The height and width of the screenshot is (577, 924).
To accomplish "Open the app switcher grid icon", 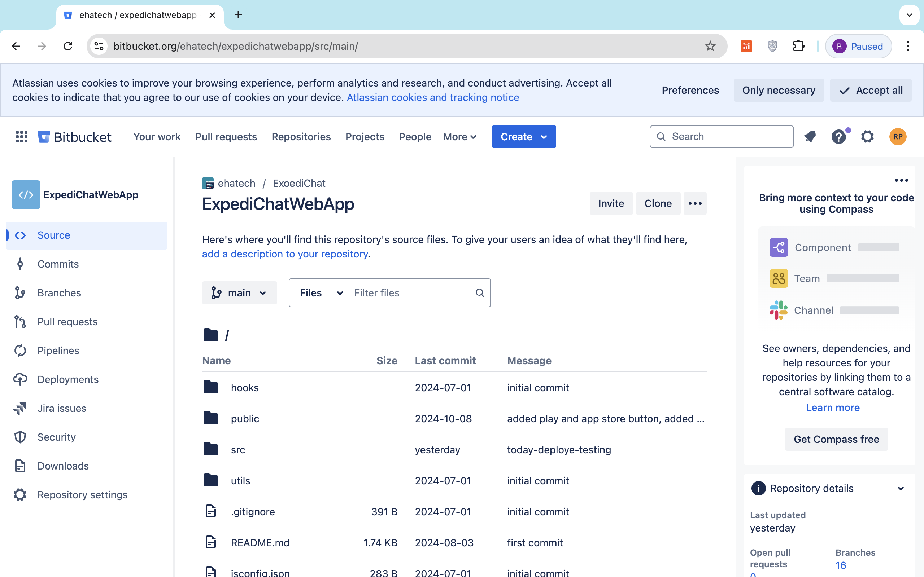I will (x=21, y=137).
